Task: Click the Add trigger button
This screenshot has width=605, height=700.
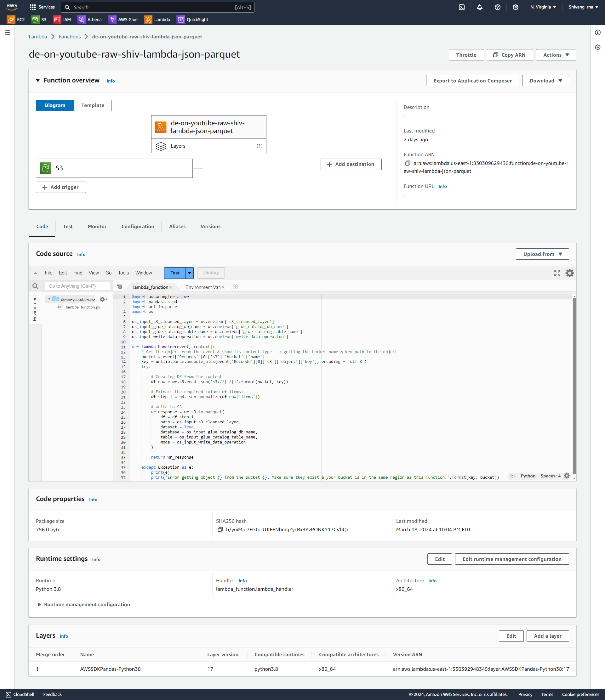Action: pyautogui.click(x=61, y=187)
